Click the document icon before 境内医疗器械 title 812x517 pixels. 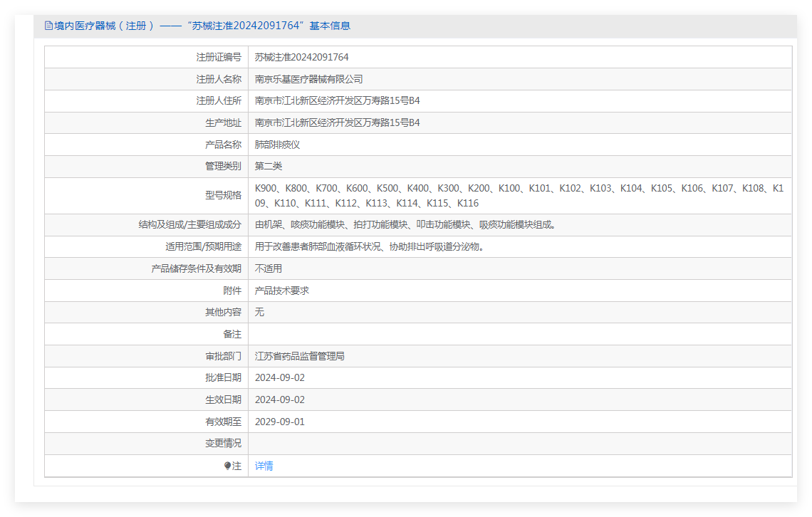(48, 26)
